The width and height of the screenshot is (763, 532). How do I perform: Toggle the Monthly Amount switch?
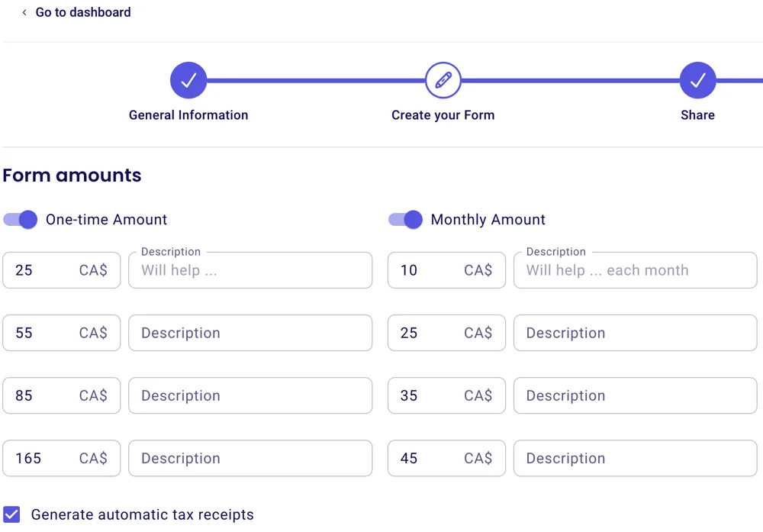(x=405, y=220)
